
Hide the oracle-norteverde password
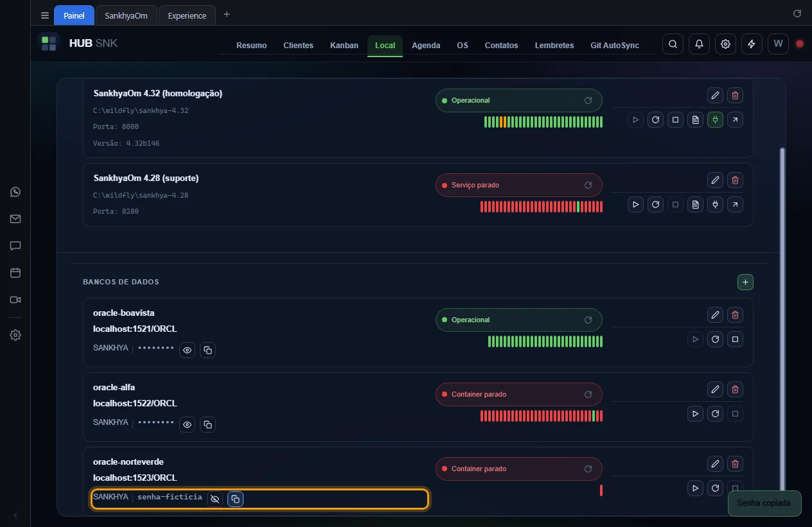coord(215,499)
